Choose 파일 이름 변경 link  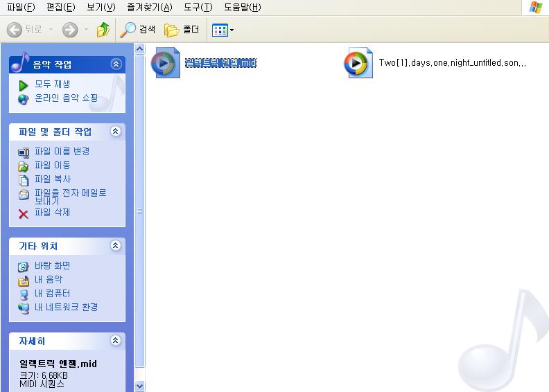tap(62, 152)
